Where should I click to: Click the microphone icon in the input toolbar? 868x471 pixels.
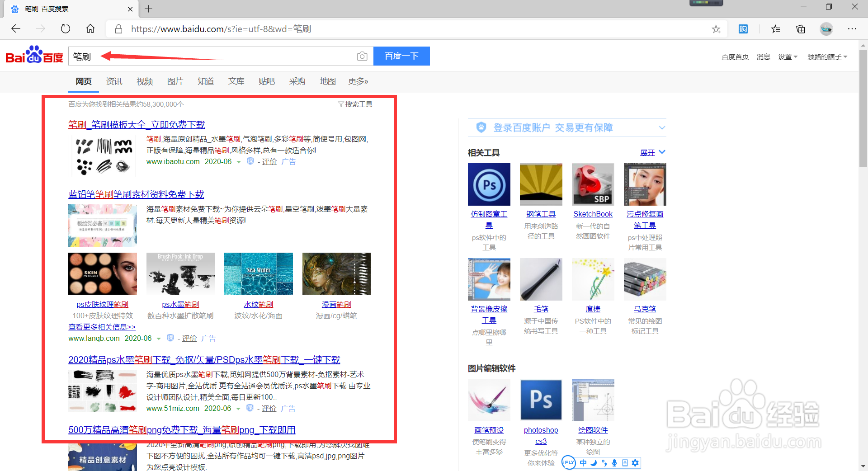(614, 463)
